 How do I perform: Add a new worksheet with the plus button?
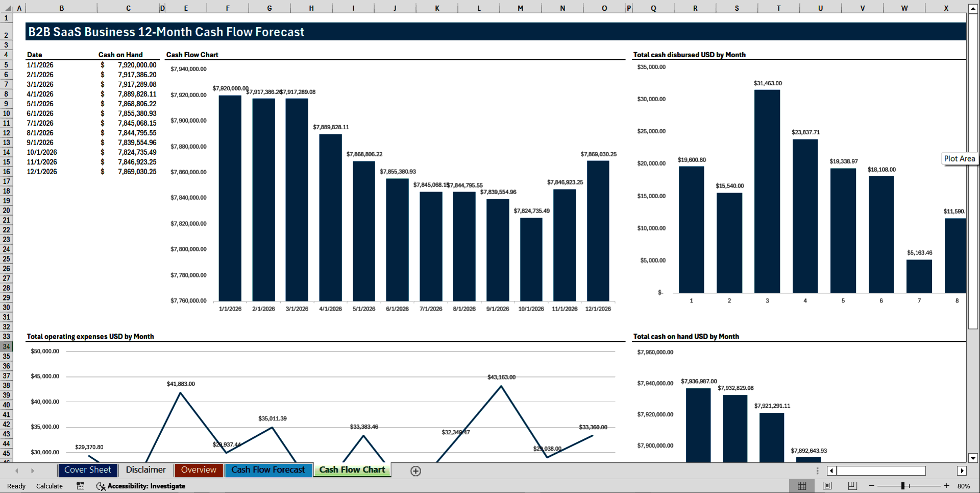(x=415, y=471)
